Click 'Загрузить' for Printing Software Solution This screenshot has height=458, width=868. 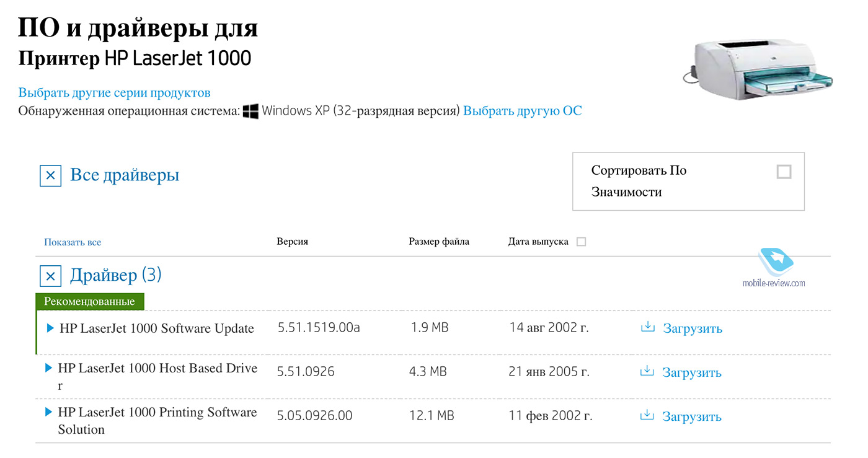coord(692,416)
